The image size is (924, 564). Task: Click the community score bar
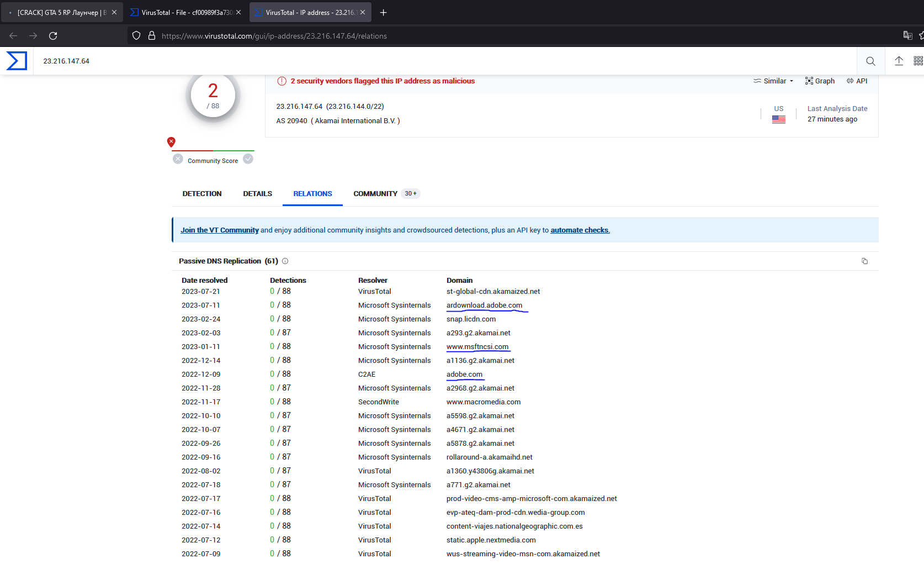(x=213, y=150)
